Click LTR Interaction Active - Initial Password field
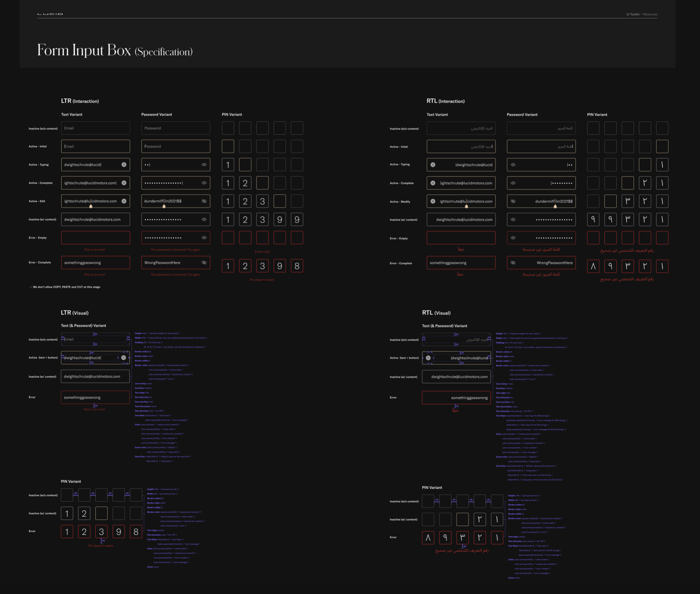Viewport: 700px width, 594px height. 176,146
